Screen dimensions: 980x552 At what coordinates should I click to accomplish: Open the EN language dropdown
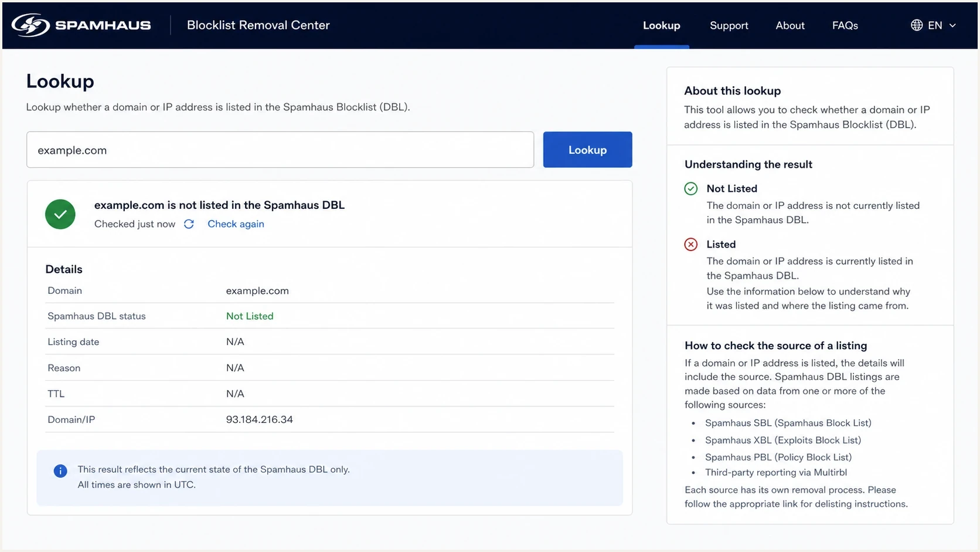coord(934,25)
